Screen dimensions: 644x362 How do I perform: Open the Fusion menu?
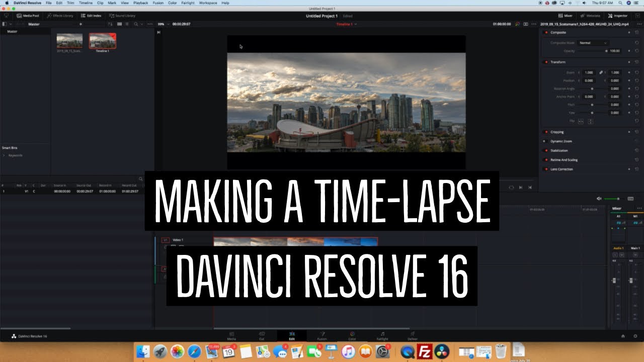[158, 3]
